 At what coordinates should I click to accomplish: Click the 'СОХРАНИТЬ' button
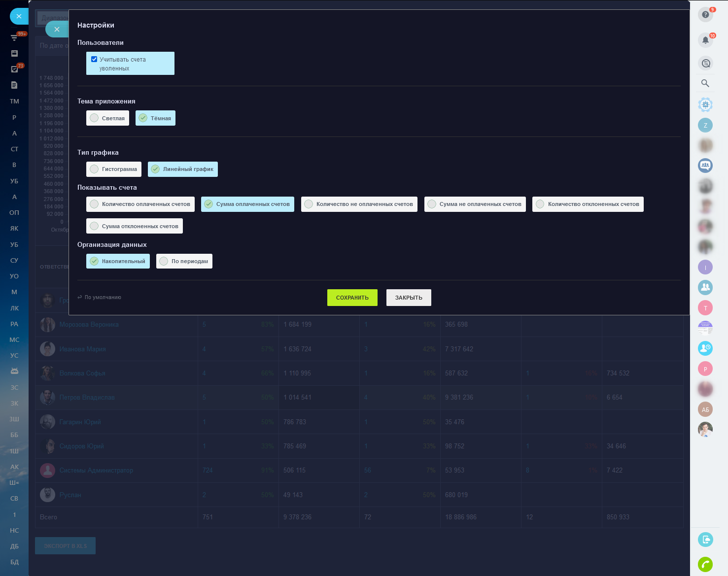click(x=352, y=298)
